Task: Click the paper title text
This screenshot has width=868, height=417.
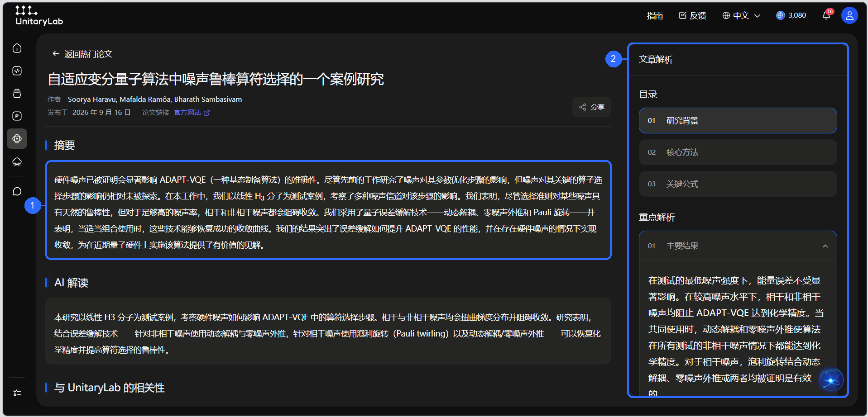Action: tap(216, 79)
